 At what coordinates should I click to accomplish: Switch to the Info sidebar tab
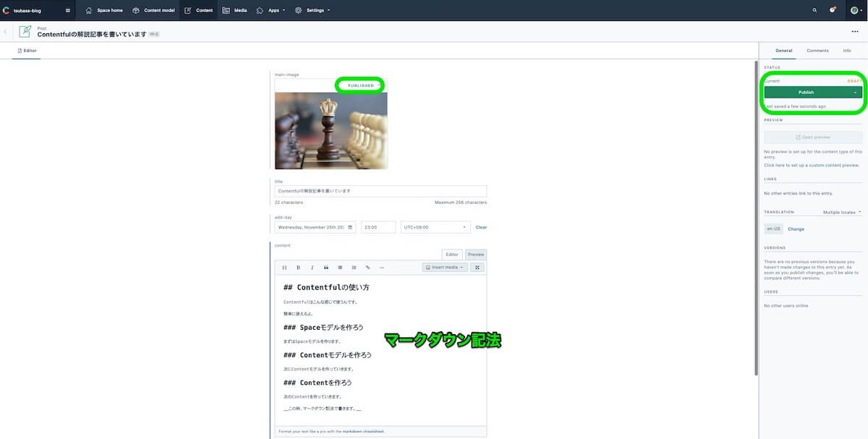[x=847, y=51]
